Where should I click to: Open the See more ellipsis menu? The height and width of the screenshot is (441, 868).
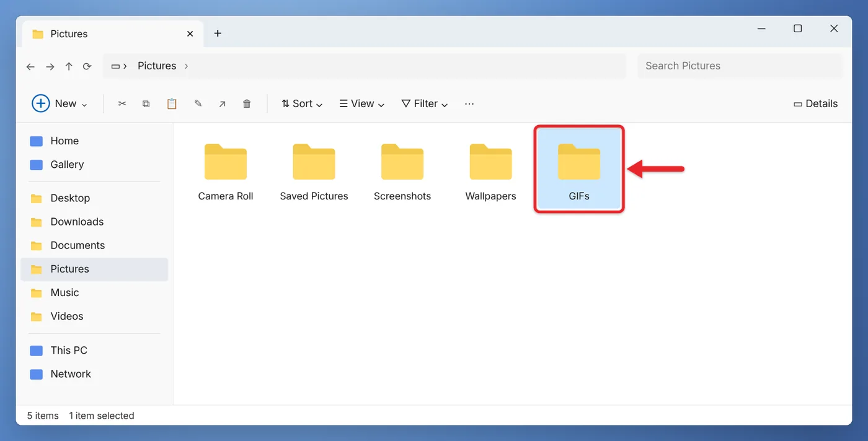(469, 103)
